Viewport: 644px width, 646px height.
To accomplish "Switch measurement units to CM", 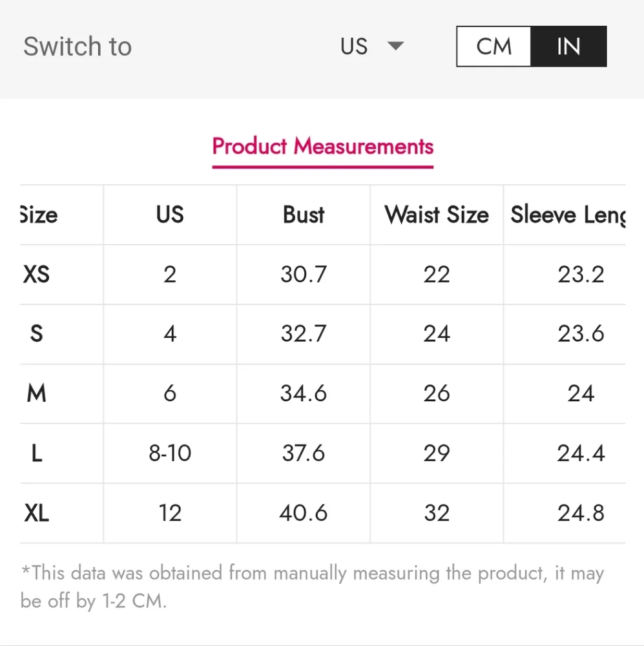I will (x=493, y=46).
